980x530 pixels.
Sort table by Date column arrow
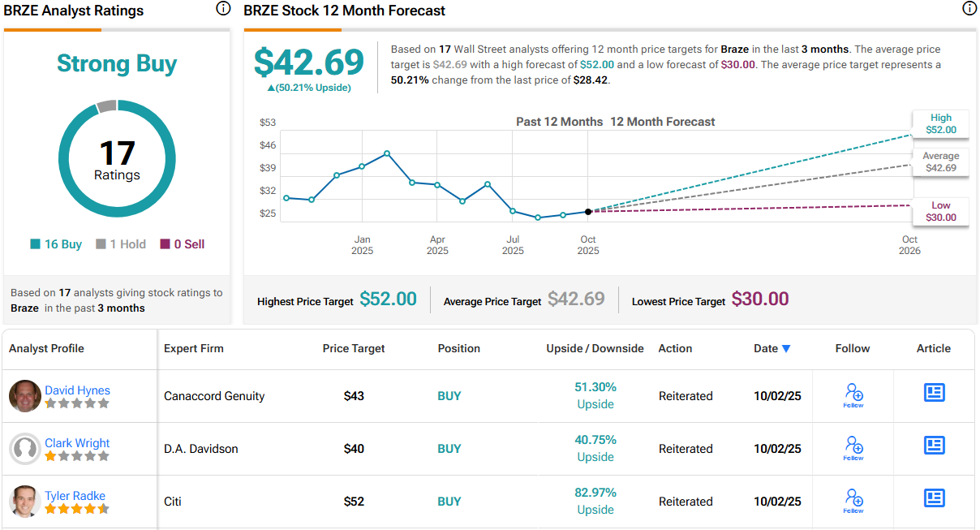(x=785, y=349)
